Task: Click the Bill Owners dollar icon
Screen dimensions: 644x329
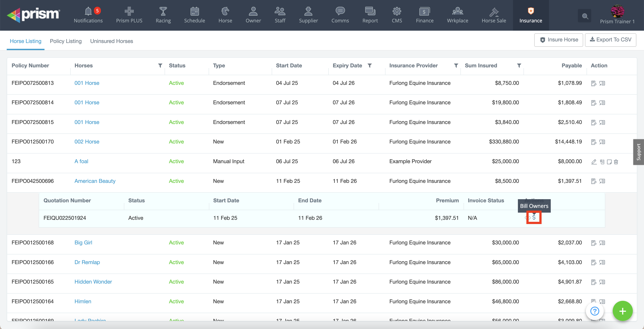Action: click(x=534, y=217)
